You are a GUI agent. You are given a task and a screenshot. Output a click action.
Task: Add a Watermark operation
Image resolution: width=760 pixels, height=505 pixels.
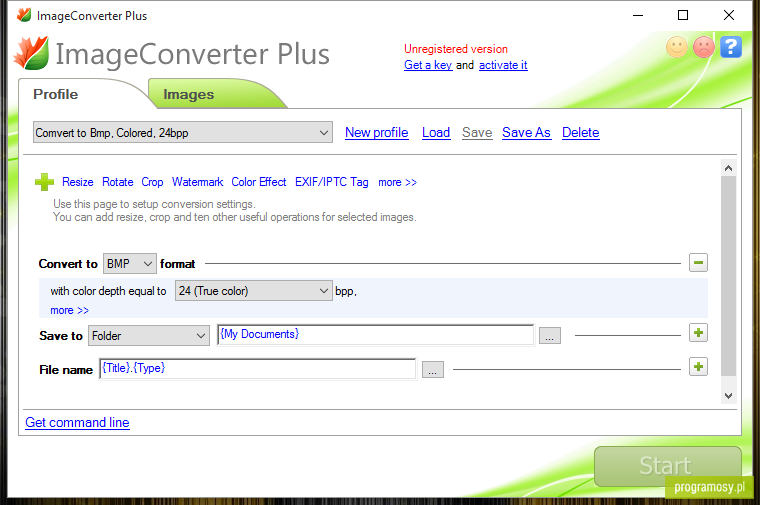197,182
